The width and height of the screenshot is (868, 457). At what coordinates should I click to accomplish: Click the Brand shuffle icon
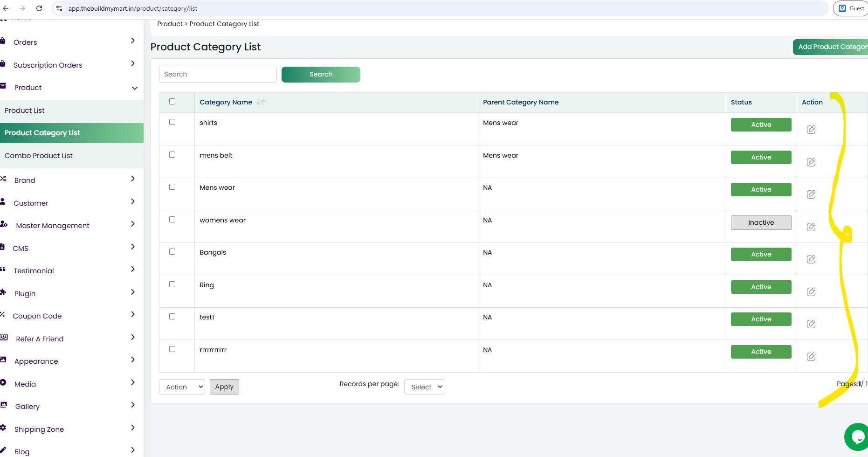pos(3,179)
